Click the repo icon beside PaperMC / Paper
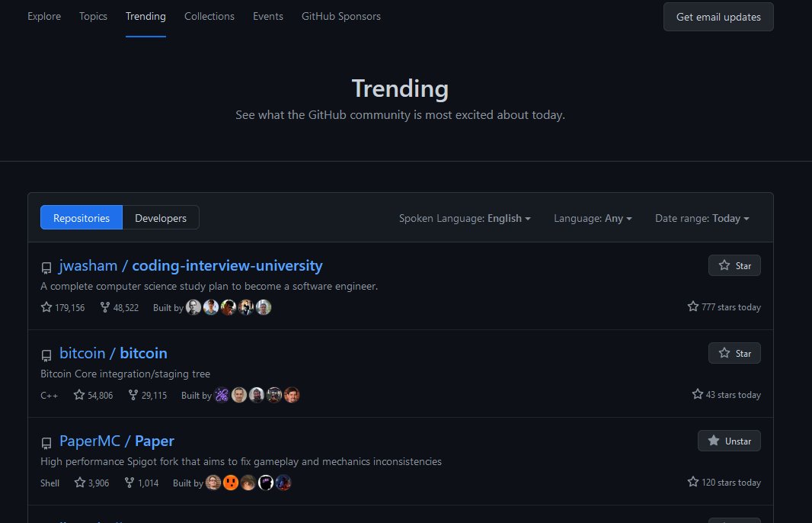Viewport: 812px width, 523px height. pyautogui.click(x=46, y=443)
